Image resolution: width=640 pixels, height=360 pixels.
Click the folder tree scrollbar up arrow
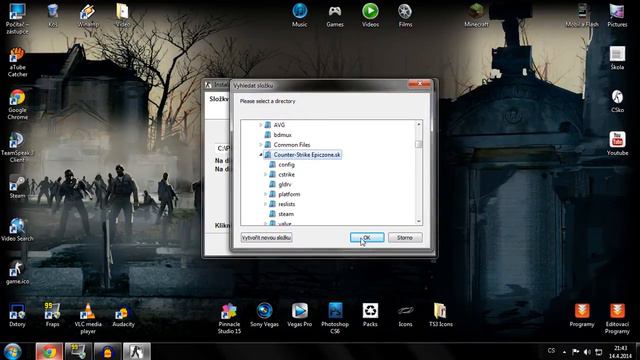coord(418,124)
